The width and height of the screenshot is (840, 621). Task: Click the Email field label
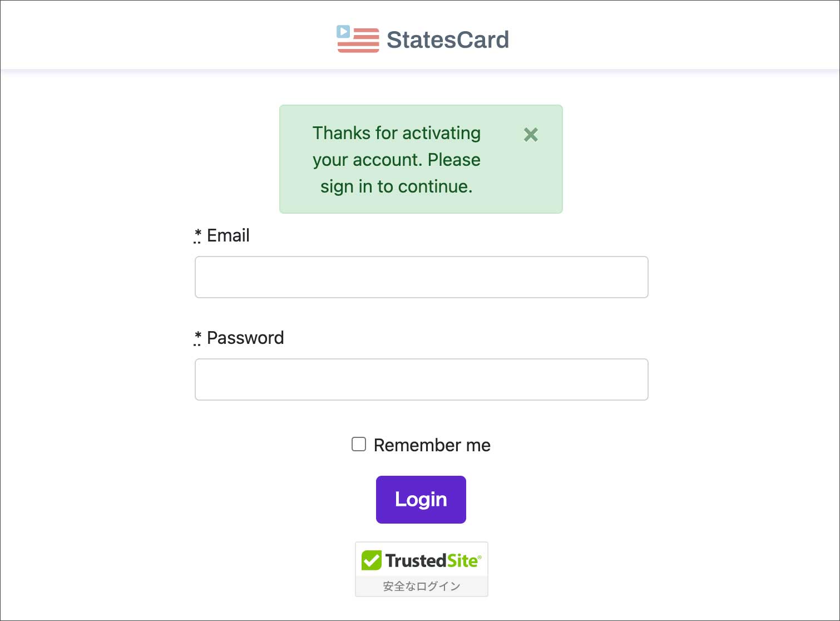[x=228, y=235]
